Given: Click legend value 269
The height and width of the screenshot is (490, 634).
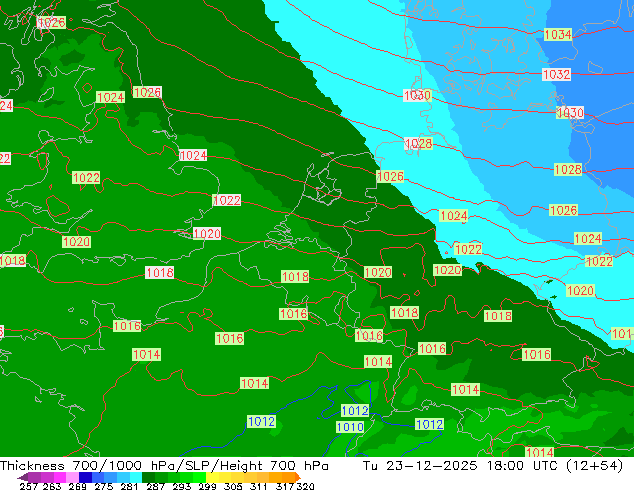Looking at the screenshot, I should [77, 486].
